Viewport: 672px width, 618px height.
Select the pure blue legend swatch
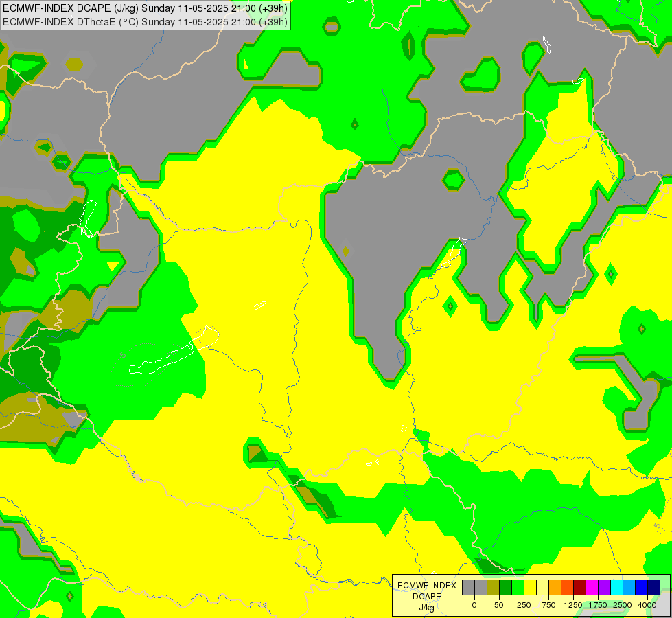coord(642,587)
